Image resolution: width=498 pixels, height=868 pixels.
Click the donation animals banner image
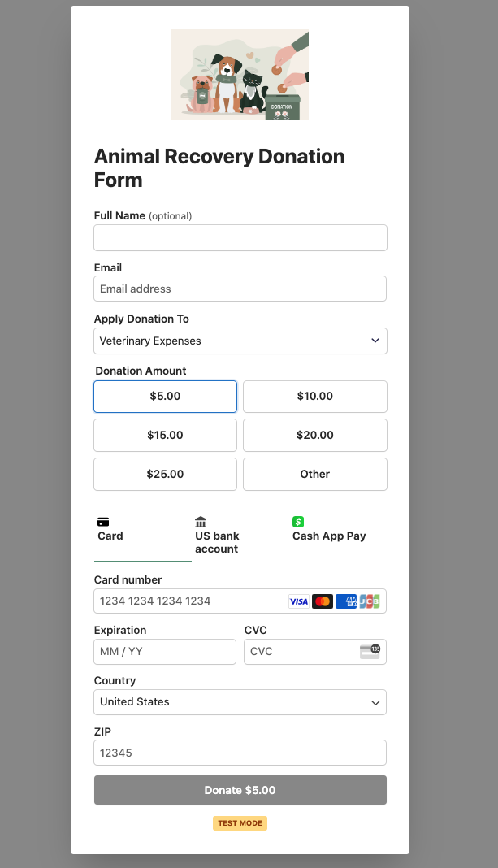[x=240, y=75]
